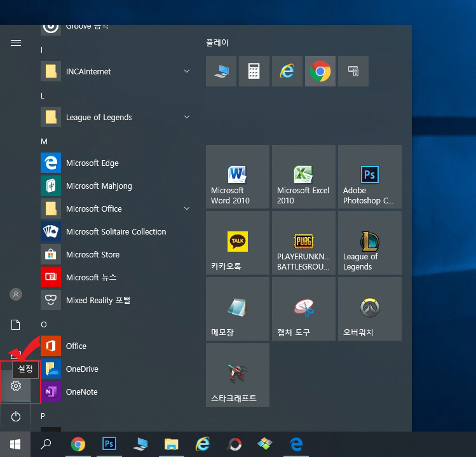
Task: Open the small tile right of the Chrome tile
Action: click(x=353, y=71)
